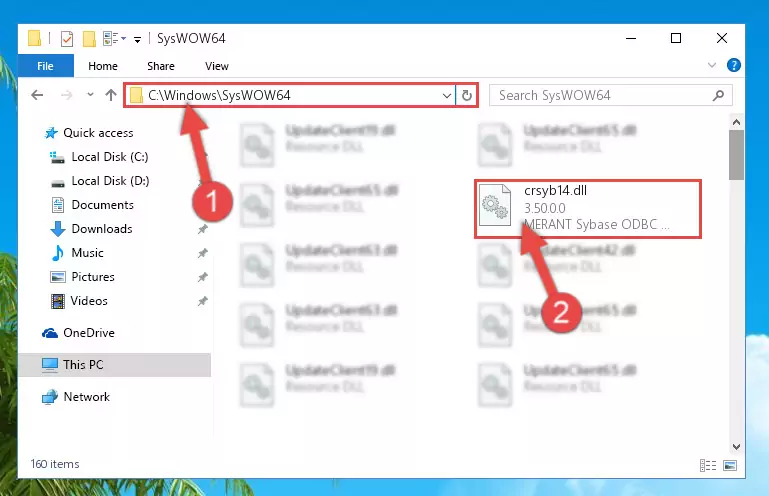
Task: Select This PC in the navigation pane
Action: point(114,365)
